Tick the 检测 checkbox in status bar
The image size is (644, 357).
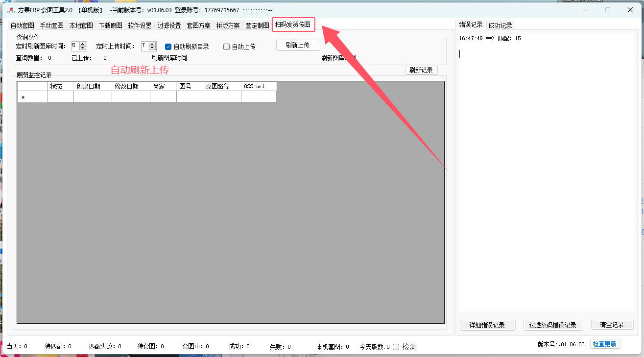coord(396,347)
